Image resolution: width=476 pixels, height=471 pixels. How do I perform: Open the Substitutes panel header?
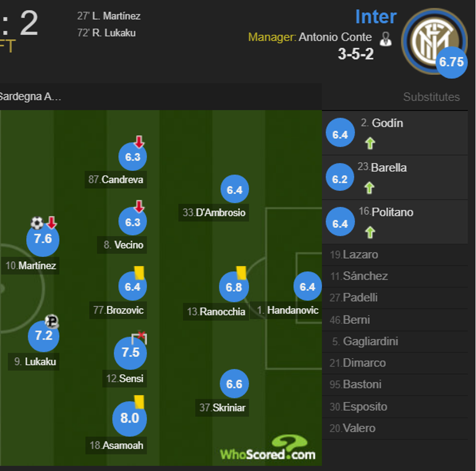pyautogui.click(x=431, y=97)
